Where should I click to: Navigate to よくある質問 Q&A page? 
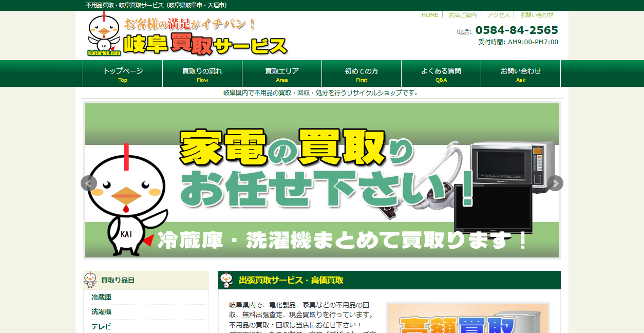click(441, 73)
